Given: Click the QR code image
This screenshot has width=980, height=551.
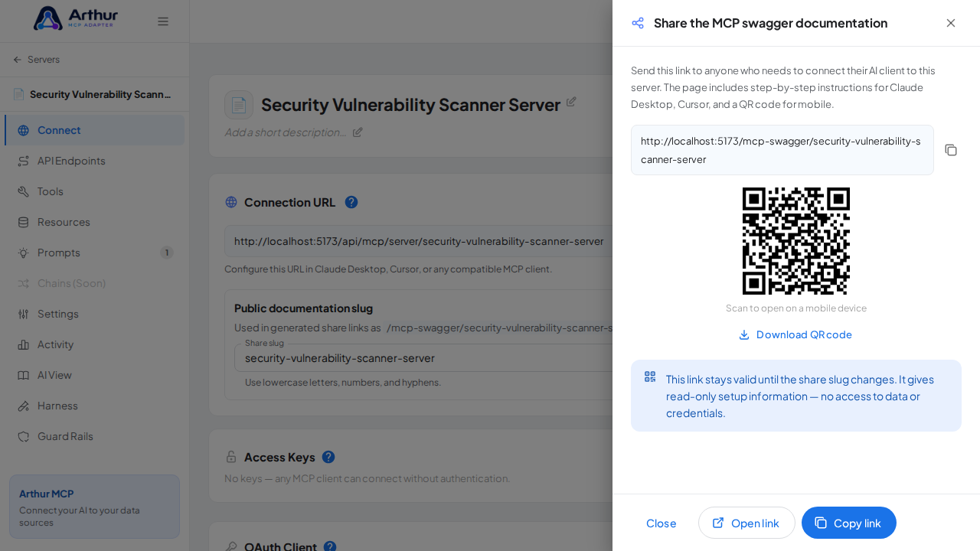Looking at the screenshot, I should [x=796, y=241].
